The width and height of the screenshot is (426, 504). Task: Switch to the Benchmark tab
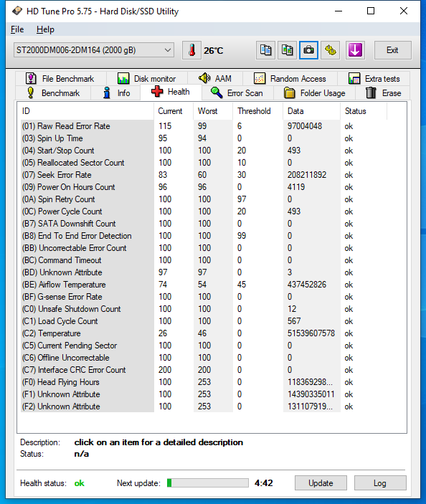(53, 93)
